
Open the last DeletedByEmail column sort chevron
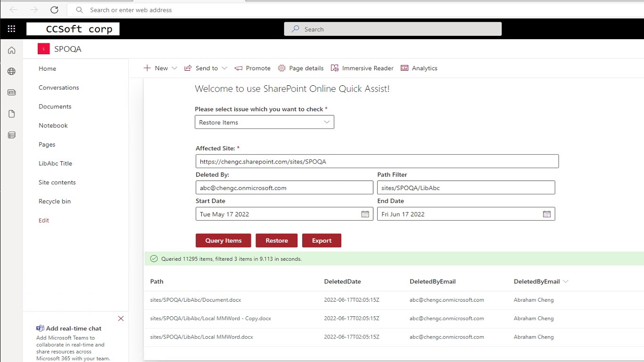[x=566, y=281]
